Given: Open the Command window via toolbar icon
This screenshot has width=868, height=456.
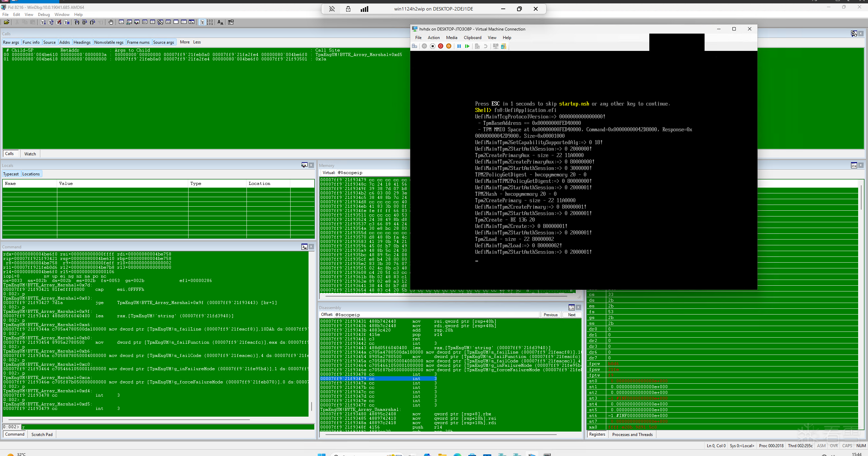Looking at the screenshot, I should tap(121, 22).
